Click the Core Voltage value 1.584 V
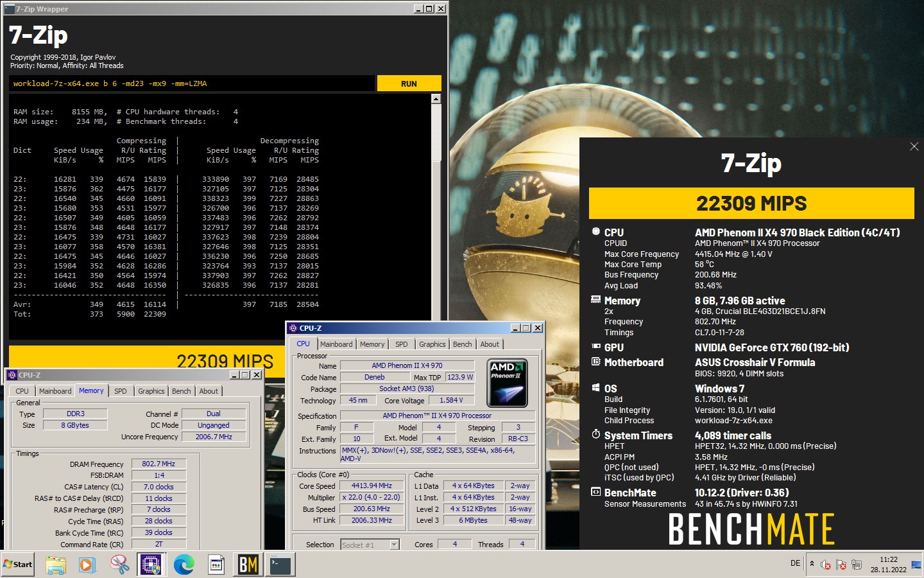The image size is (924, 578). click(451, 400)
